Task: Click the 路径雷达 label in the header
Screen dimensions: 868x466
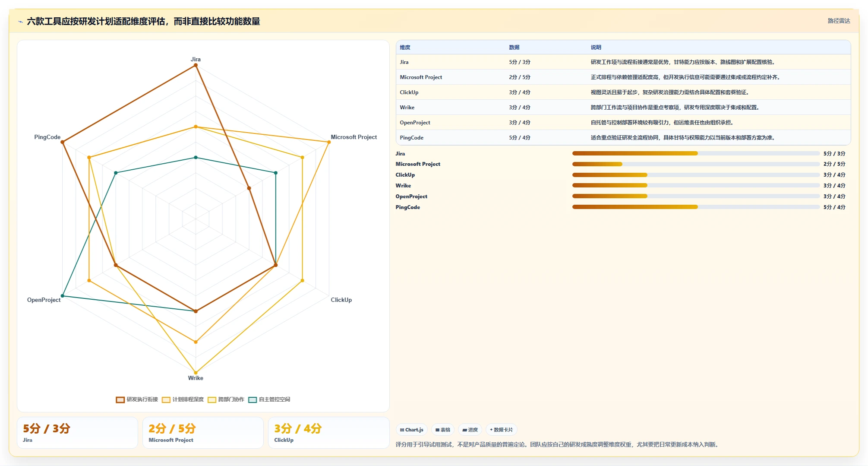Action: click(x=839, y=21)
